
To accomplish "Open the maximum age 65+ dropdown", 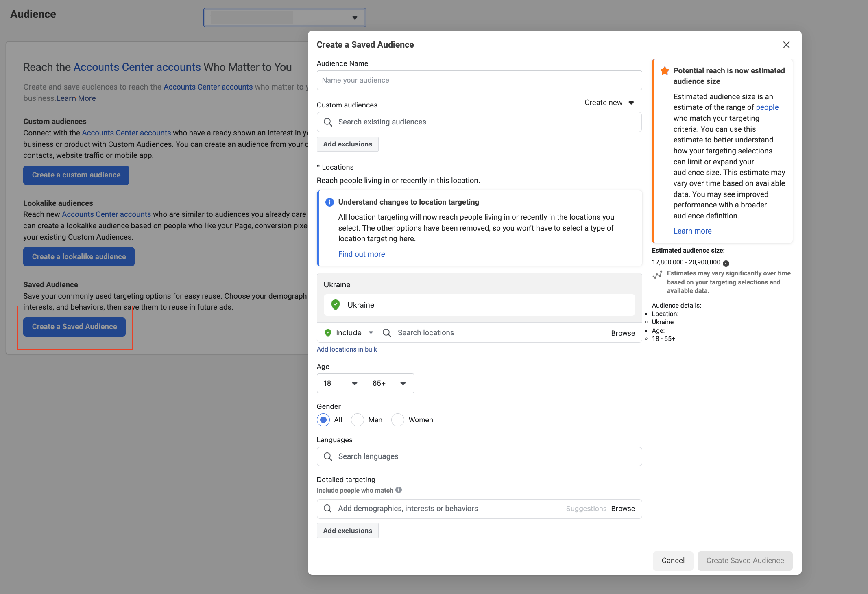I will [x=390, y=383].
